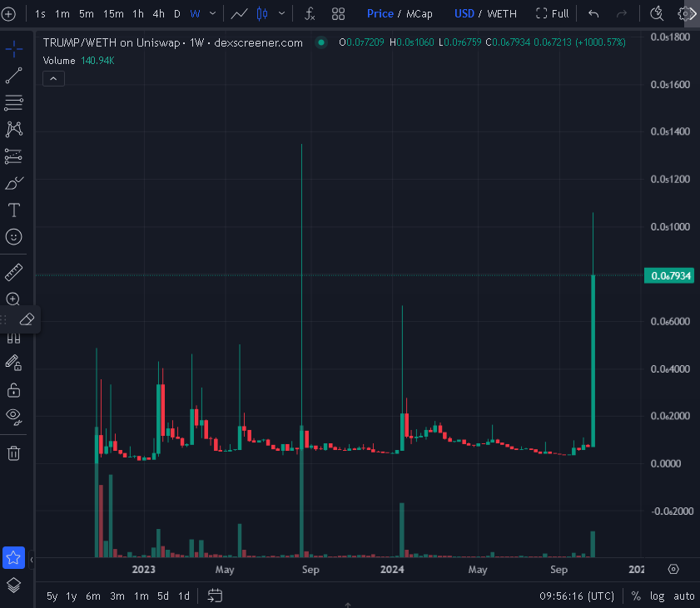Set range to 1m in bottom bar
Viewport: 700px width, 608px height.
141,596
